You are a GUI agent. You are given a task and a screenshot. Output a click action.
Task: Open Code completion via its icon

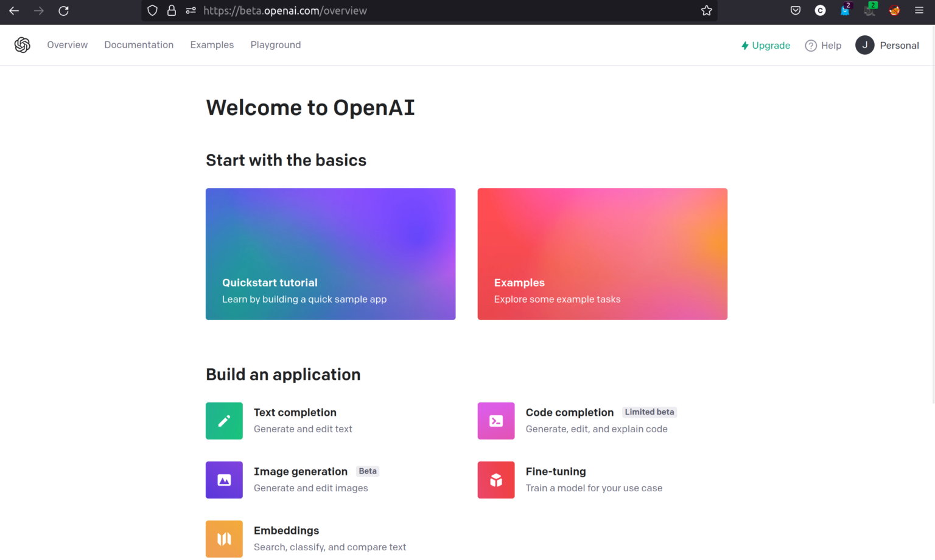[496, 421]
